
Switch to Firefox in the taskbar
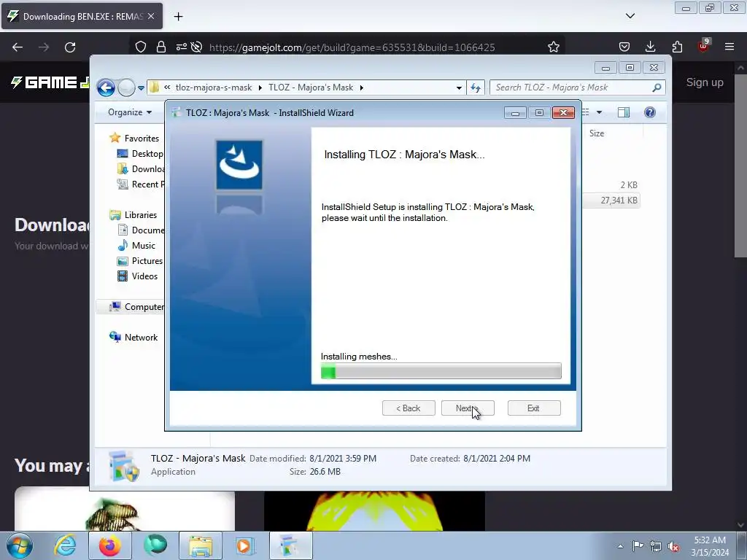110,545
